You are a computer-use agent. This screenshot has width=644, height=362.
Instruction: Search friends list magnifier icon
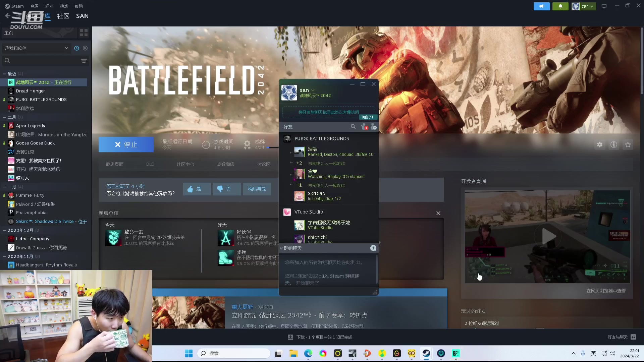[353, 127]
